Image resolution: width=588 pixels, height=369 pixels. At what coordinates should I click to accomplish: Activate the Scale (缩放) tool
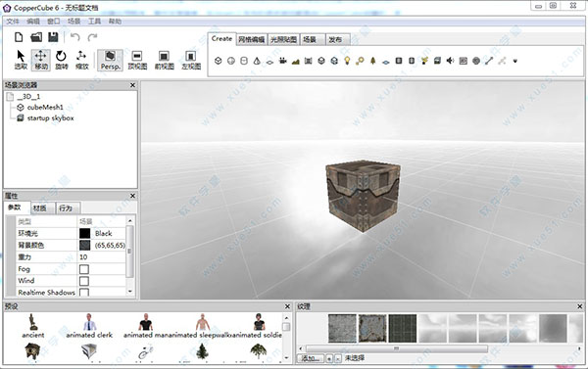coord(81,60)
